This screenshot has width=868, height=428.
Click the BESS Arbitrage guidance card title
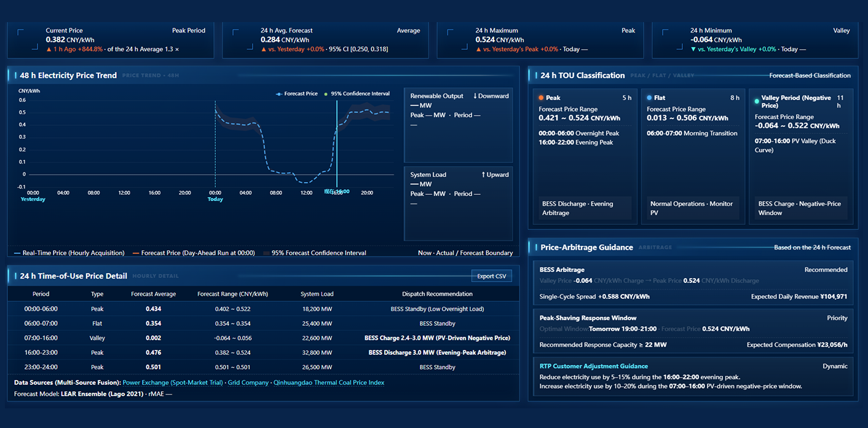pyautogui.click(x=562, y=269)
